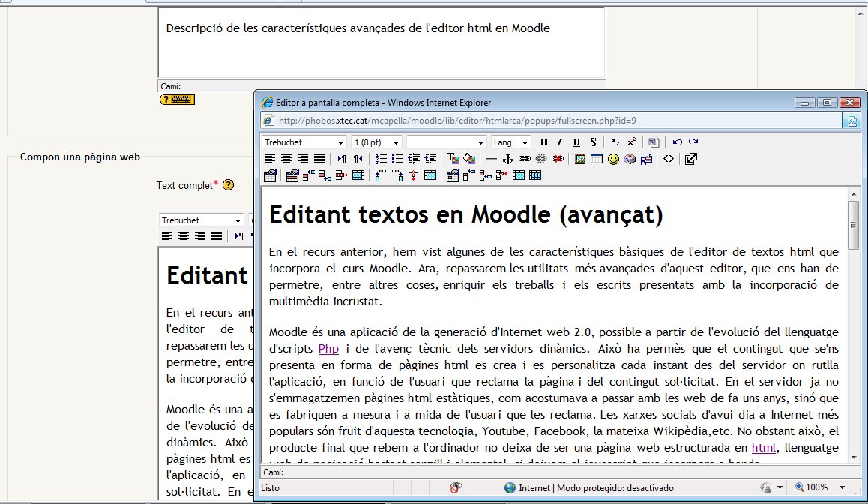Follow the Php hyperlink in the text
The height and width of the screenshot is (504, 868).
(x=328, y=348)
